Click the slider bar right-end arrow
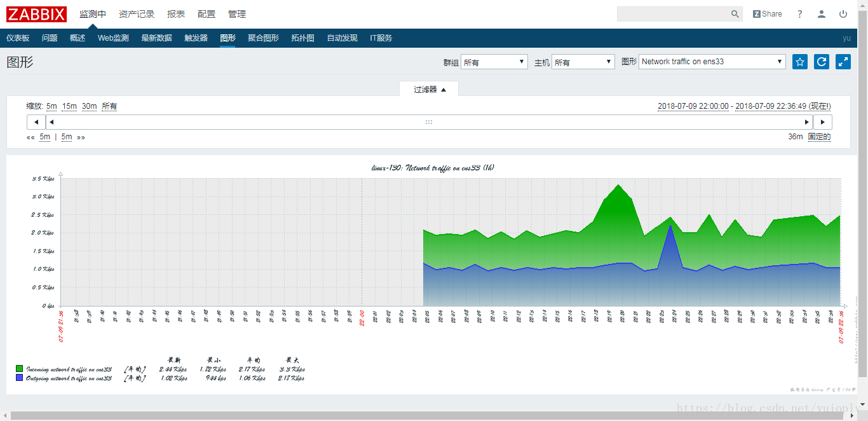 807,122
